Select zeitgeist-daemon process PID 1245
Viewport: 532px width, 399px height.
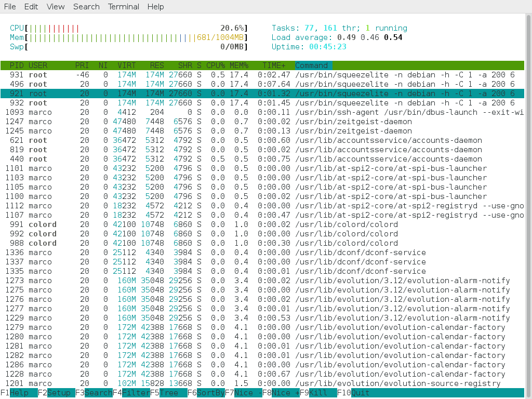pos(262,131)
